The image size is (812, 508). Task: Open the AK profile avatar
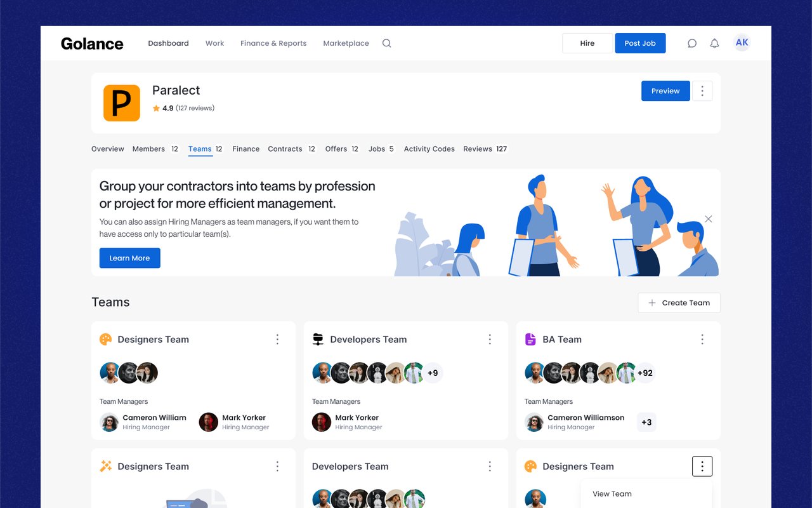pos(742,43)
